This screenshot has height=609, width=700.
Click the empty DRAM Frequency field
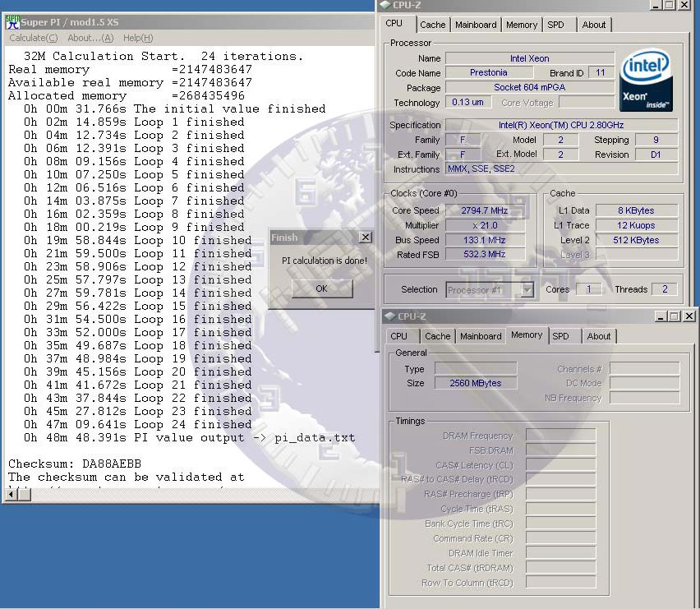560,436
